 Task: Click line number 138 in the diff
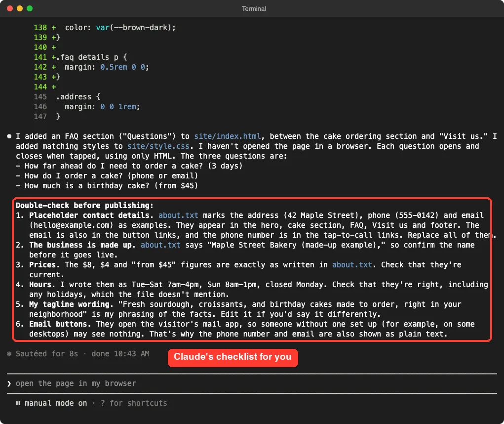pyautogui.click(x=40, y=28)
